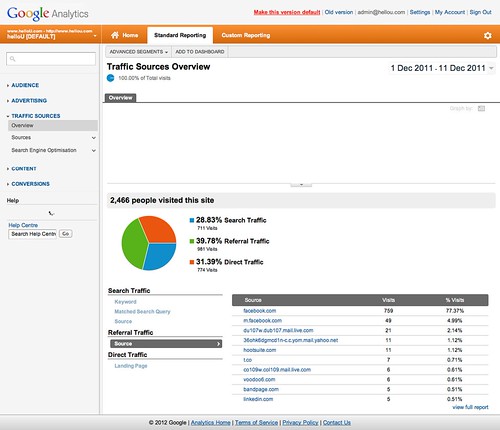Click inside the sidebar search field
Screen dimensions: 500x430
(51, 59)
